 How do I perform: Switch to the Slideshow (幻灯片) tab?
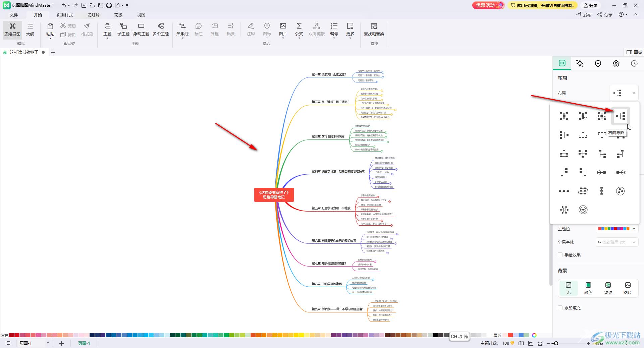click(x=94, y=15)
